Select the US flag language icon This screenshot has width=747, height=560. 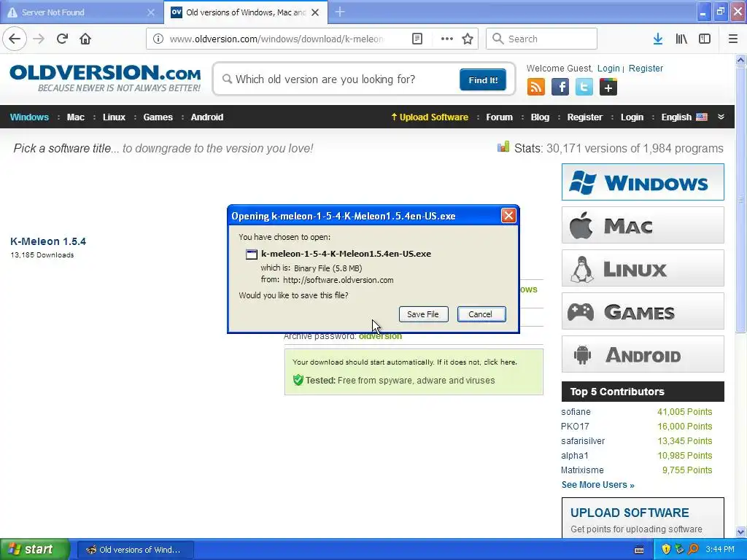coord(702,117)
